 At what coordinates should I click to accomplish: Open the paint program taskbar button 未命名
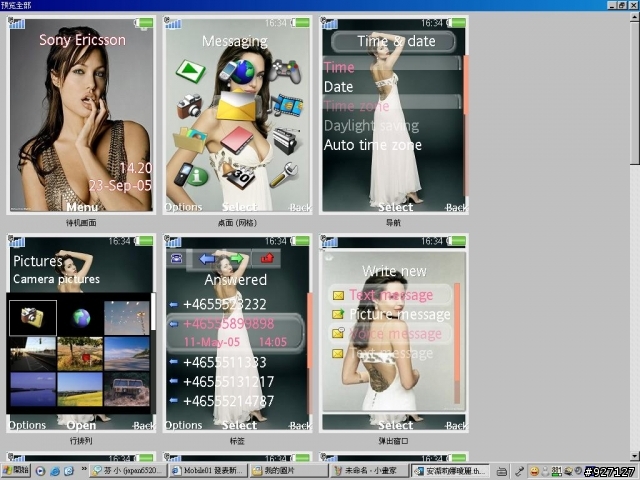(370, 471)
